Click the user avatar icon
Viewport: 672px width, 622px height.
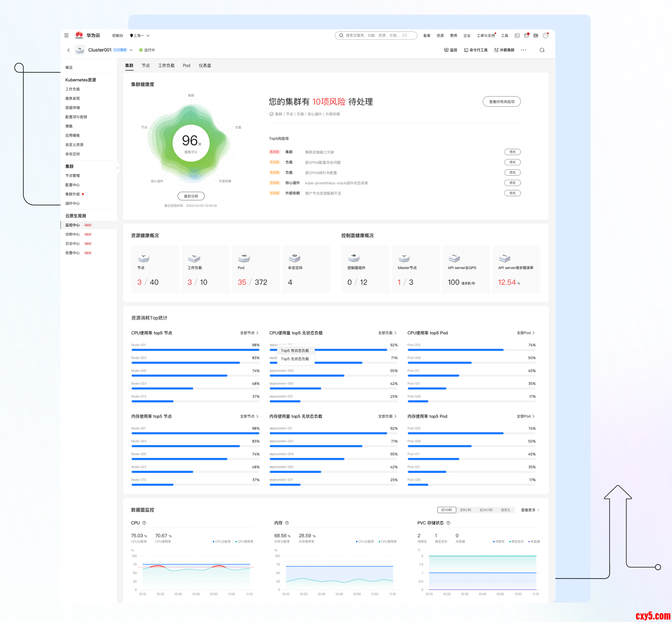[x=545, y=35]
